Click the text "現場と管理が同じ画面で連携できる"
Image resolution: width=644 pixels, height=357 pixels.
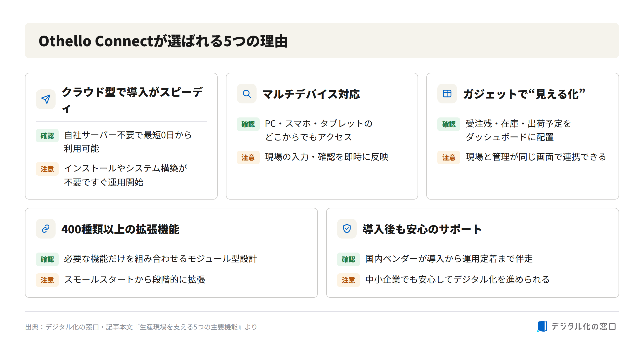click(536, 157)
